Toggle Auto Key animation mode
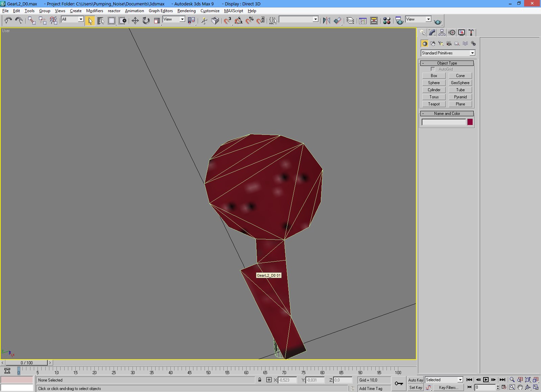The image size is (541, 392). (416, 380)
